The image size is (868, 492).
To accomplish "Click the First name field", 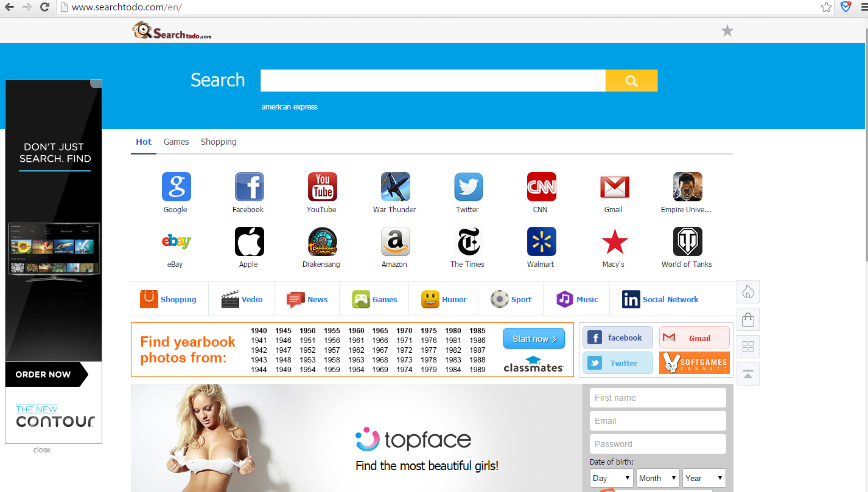I will [658, 398].
